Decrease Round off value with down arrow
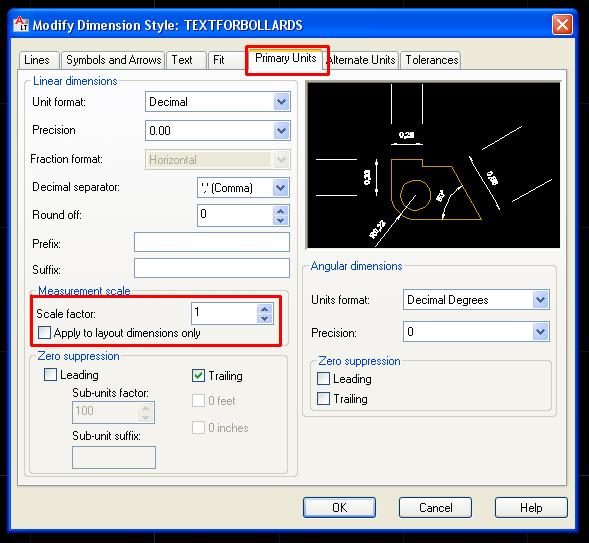 281,220
